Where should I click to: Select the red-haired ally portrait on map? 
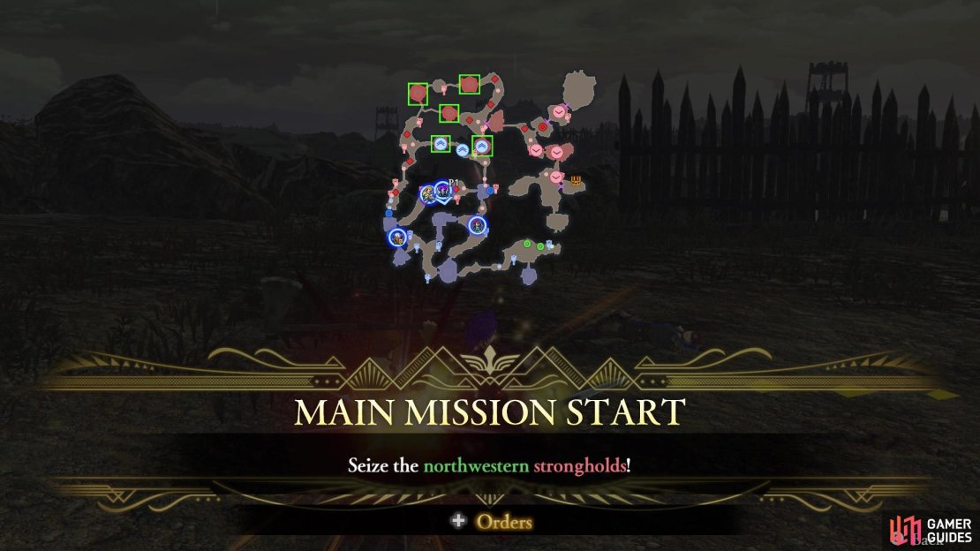click(477, 225)
